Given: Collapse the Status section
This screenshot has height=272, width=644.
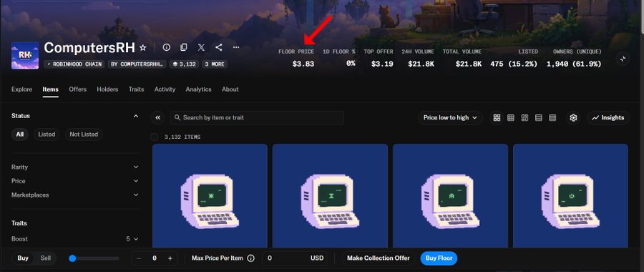Looking at the screenshot, I should [x=136, y=116].
